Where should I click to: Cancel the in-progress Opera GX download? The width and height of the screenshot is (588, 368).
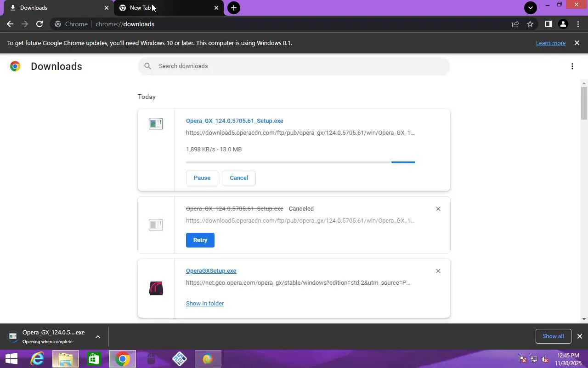click(239, 178)
